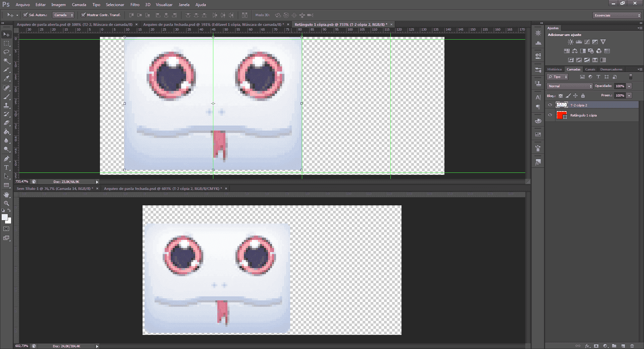The image size is (644, 349).
Task: Hide the T-2 cópia 2 layer
Action: 550,105
